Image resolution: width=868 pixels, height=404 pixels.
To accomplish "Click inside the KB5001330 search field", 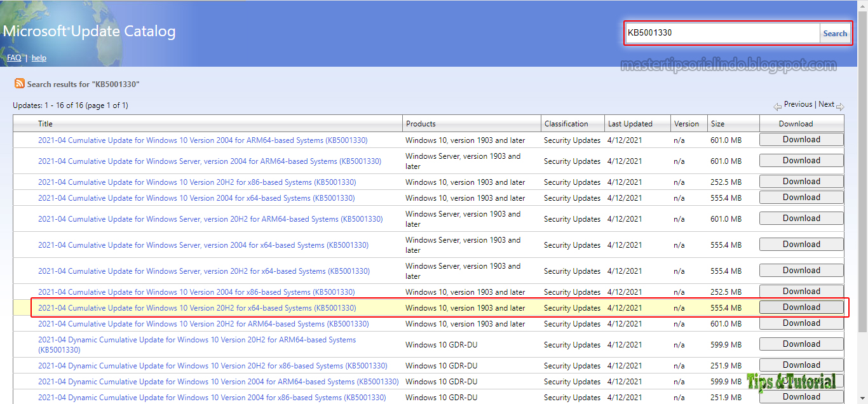I will coord(718,33).
